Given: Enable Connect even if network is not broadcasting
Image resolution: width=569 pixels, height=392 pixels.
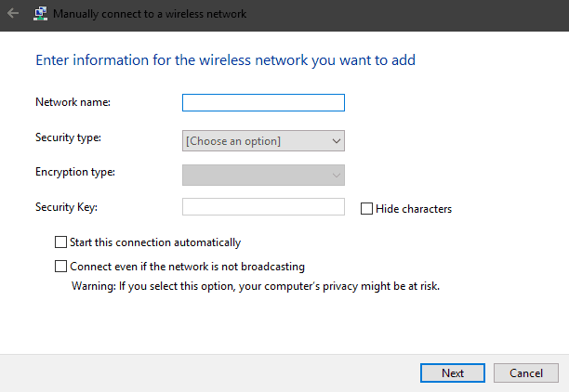Looking at the screenshot, I should coord(61,266).
